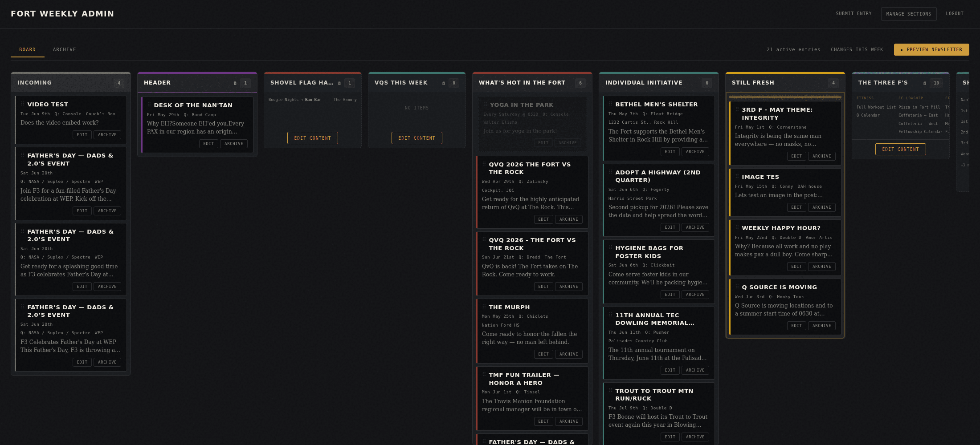The width and height of the screenshot is (980, 445).
Task: Click Logout in top navigation
Action: 955,14
